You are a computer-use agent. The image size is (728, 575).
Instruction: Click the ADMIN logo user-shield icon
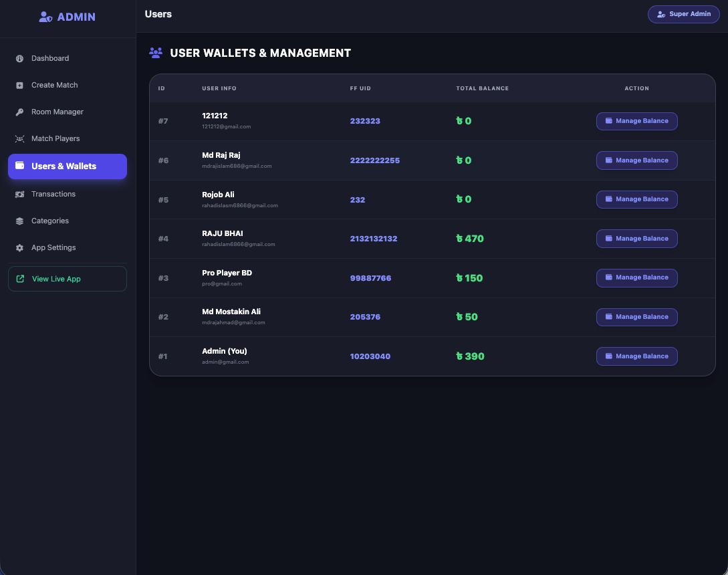point(45,17)
